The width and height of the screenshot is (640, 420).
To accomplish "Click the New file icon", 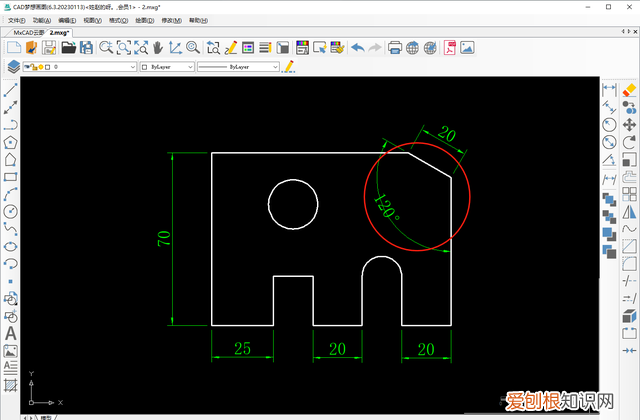I will (x=14, y=47).
